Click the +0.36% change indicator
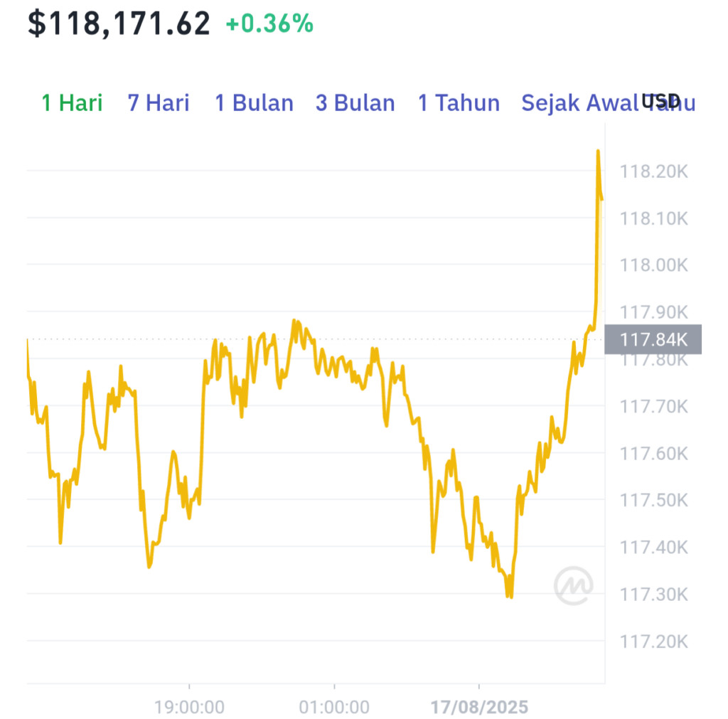Screen dimensions: 728x719 [269, 23]
